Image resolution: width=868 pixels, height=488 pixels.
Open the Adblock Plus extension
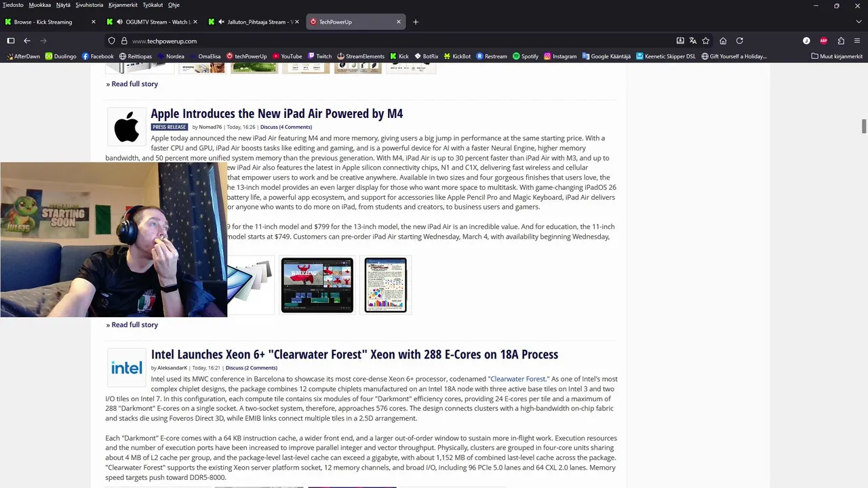[x=824, y=41]
